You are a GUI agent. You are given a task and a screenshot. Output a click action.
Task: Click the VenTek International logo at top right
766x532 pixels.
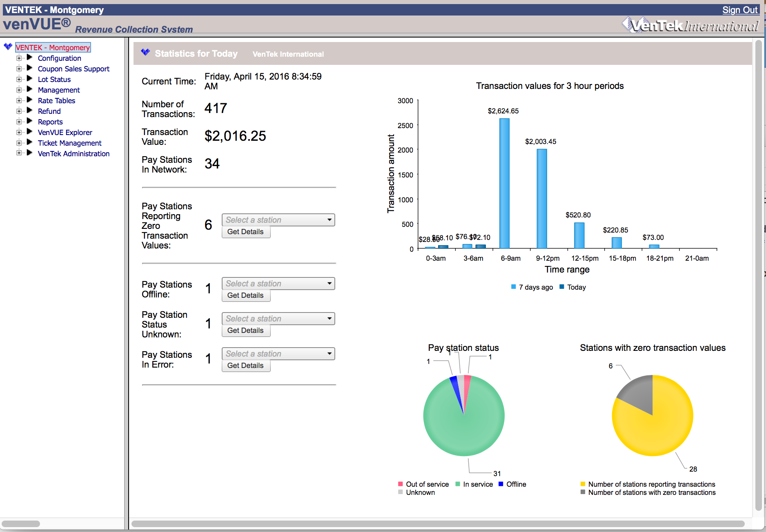pos(690,25)
